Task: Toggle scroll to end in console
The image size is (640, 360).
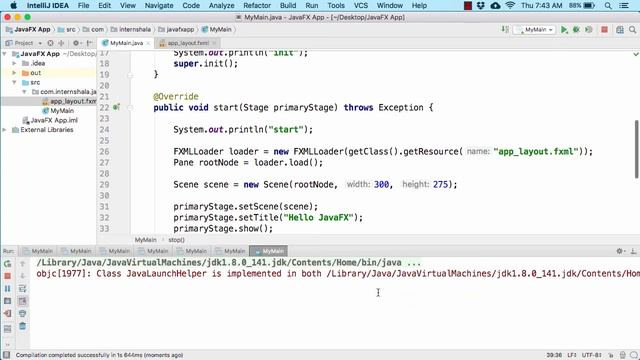Action: (22, 301)
